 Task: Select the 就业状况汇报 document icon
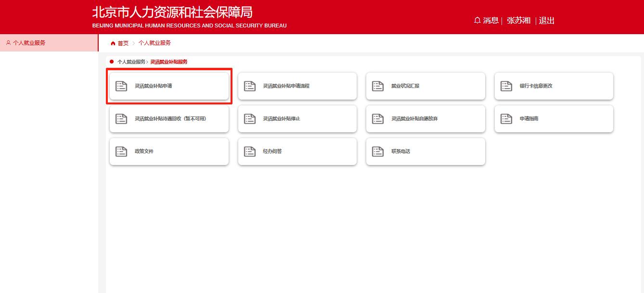[x=378, y=85]
